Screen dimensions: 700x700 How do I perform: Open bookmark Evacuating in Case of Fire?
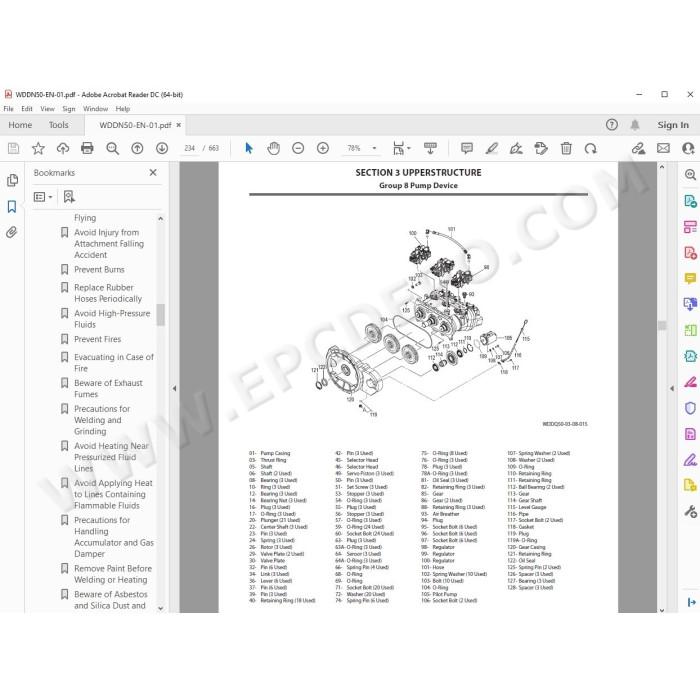113,362
